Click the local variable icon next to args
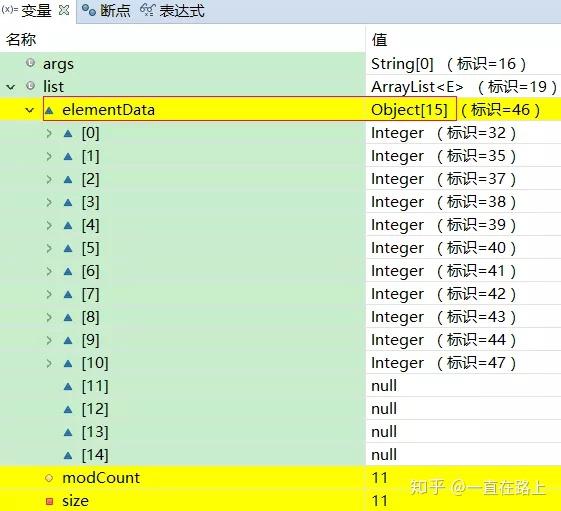The width and height of the screenshot is (561, 511). (30, 63)
